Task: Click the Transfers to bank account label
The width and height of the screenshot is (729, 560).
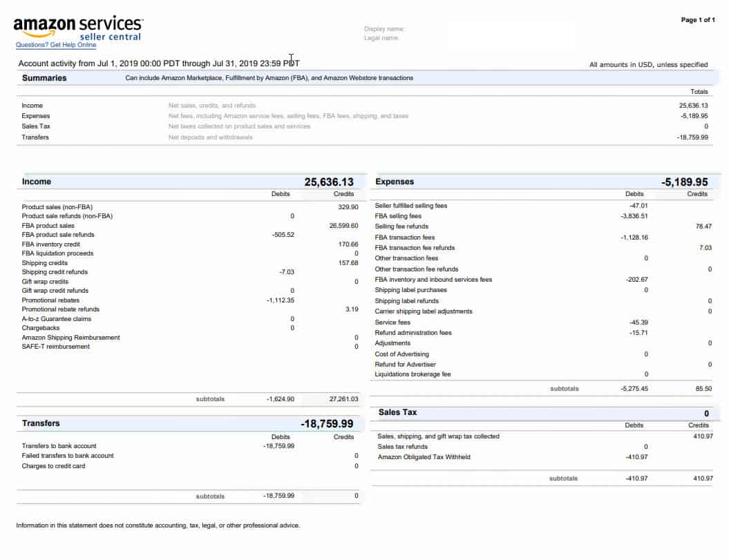Action: (59, 446)
